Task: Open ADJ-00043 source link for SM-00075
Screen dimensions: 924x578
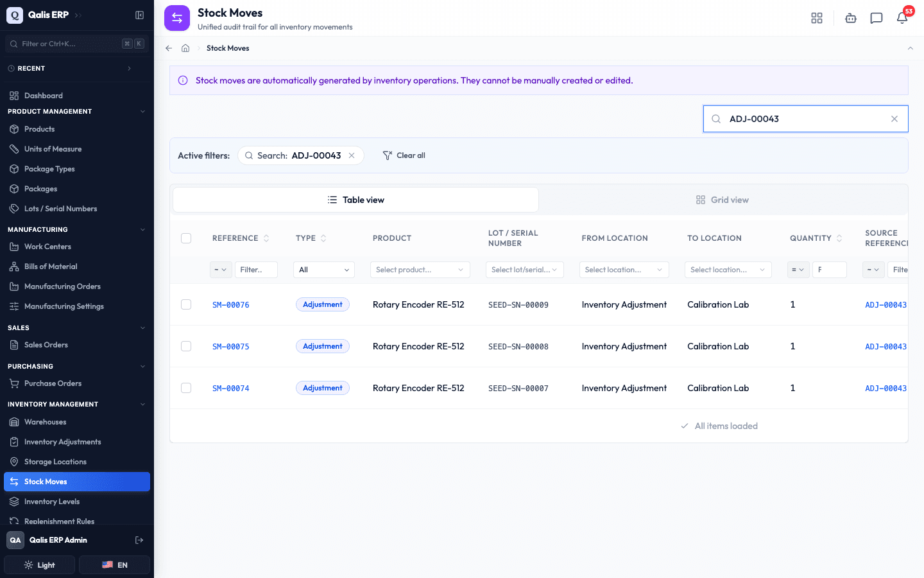Action: pos(886,347)
